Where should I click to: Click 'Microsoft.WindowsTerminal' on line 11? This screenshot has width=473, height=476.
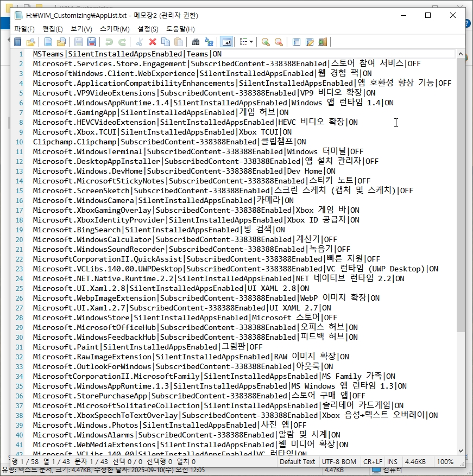tap(87, 151)
